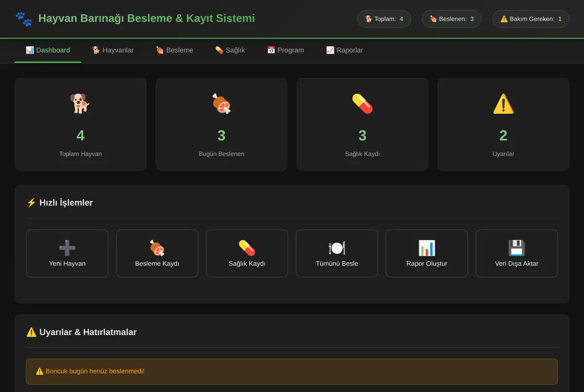Select the Sağlık tab
The width and height of the screenshot is (584, 392).
tap(230, 50)
